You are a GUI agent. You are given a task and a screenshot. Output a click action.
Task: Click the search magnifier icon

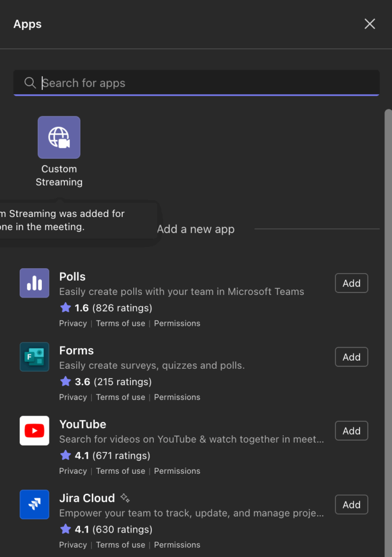[30, 83]
